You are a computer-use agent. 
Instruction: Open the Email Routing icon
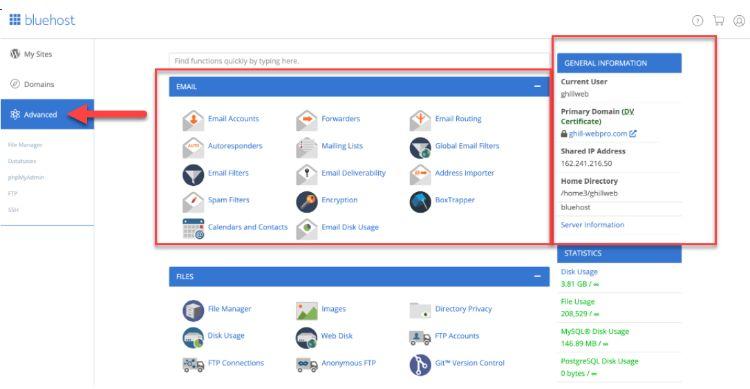[420, 120]
